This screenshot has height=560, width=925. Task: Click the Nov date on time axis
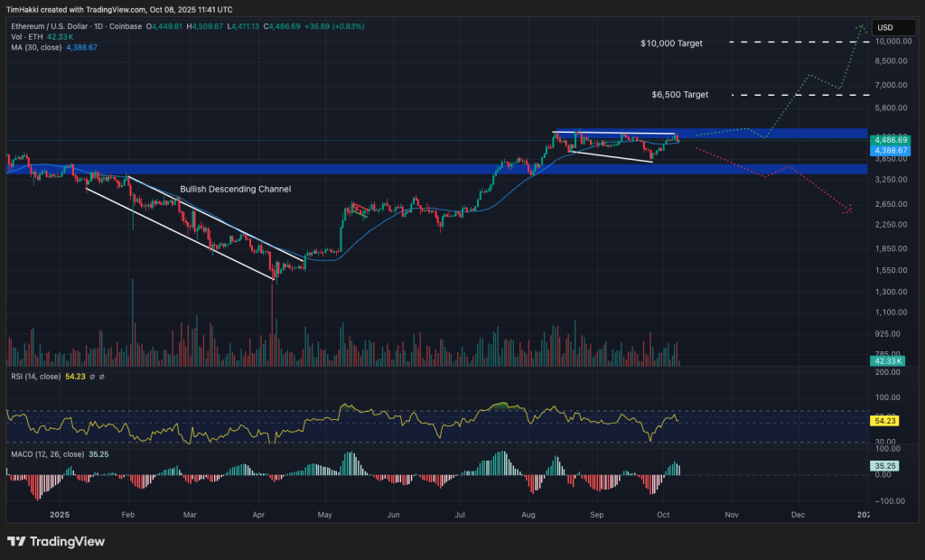click(x=732, y=513)
